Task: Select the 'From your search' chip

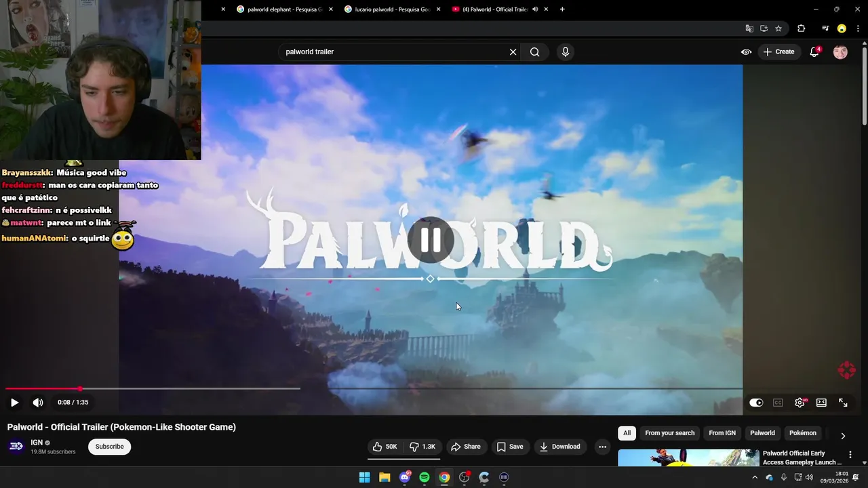Action: pyautogui.click(x=670, y=433)
